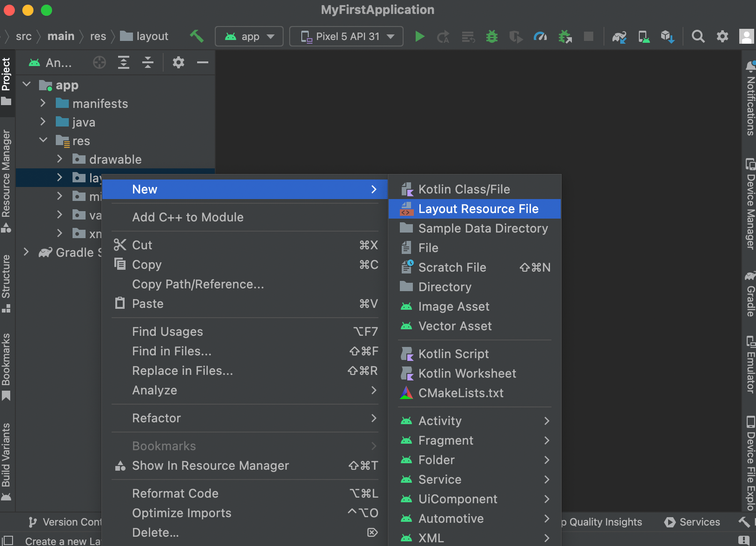Open the app module dropdown
This screenshot has width=756, height=546.
[249, 36]
